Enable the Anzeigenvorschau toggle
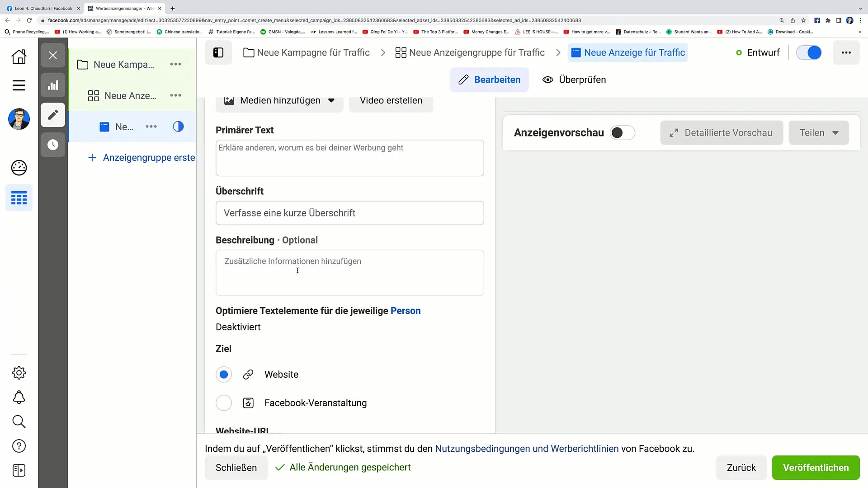 (x=622, y=133)
